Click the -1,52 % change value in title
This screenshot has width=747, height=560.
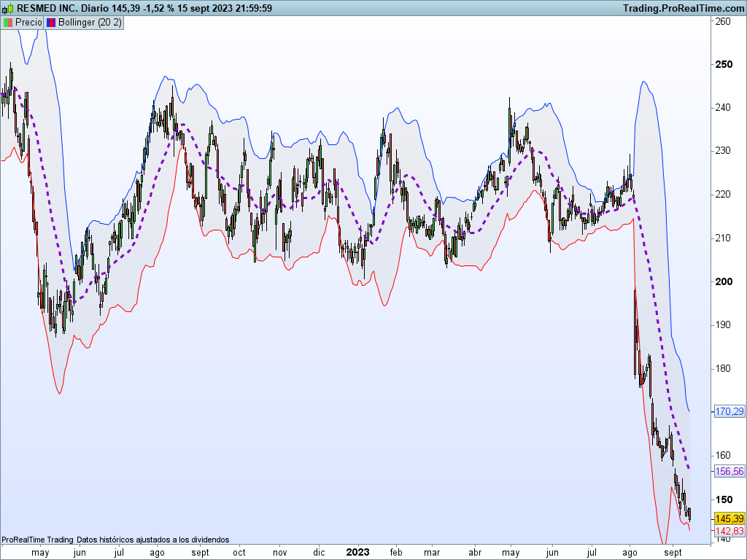pos(158,8)
